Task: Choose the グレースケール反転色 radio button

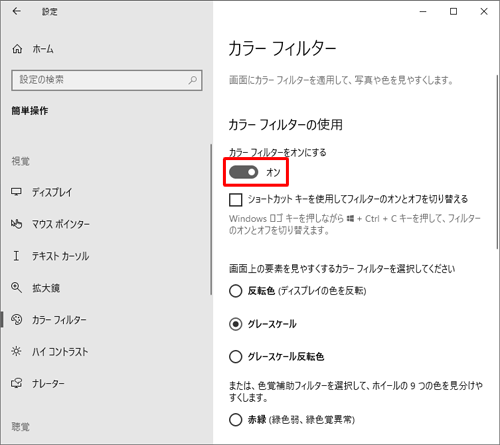Action: pos(236,357)
